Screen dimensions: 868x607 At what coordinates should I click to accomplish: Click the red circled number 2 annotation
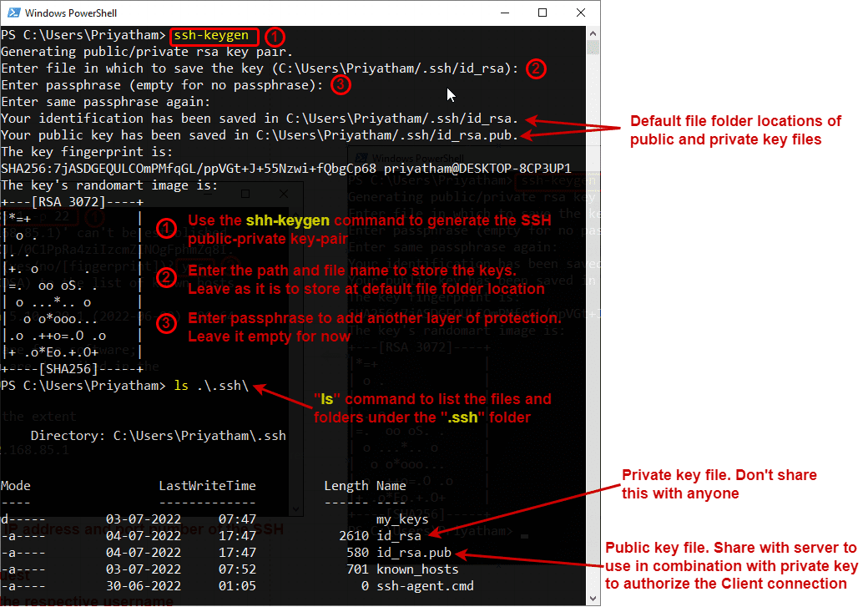point(537,68)
